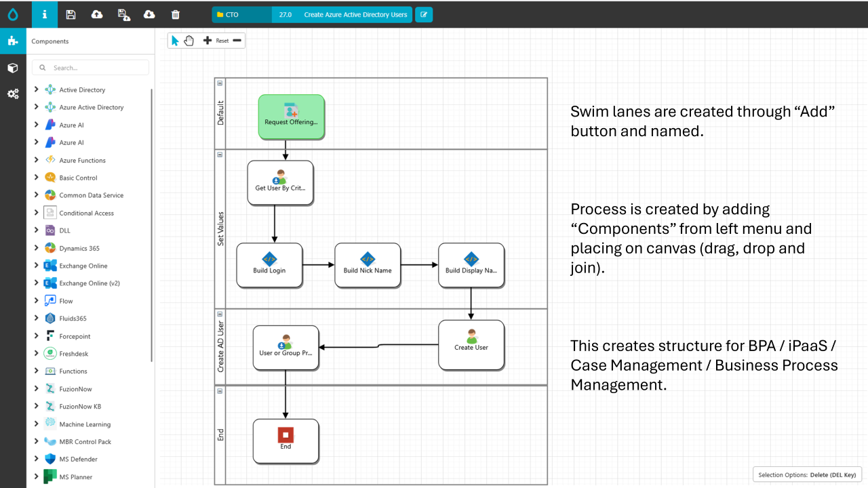Click the 27.0 version label
The height and width of the screenshot is (488, 868).
point(285,14)
